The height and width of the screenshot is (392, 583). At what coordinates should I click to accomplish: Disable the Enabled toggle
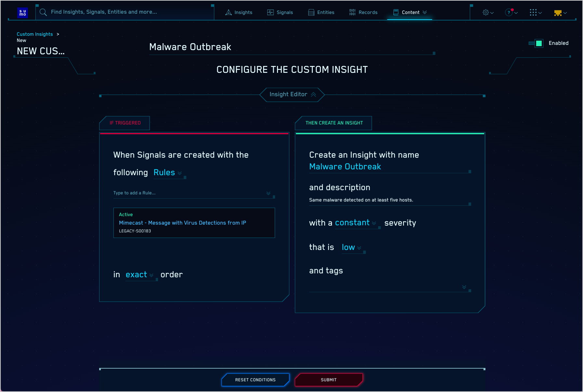tap(536, 43)
